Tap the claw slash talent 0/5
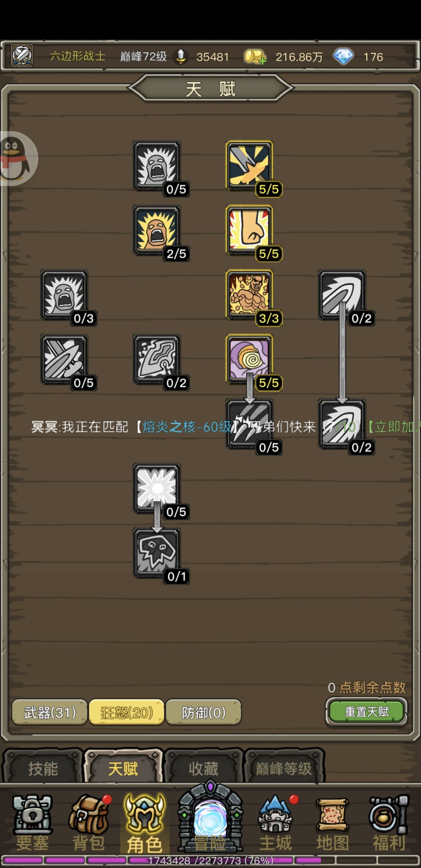Viewport: 421px width, 868px height. click(249, 424)
